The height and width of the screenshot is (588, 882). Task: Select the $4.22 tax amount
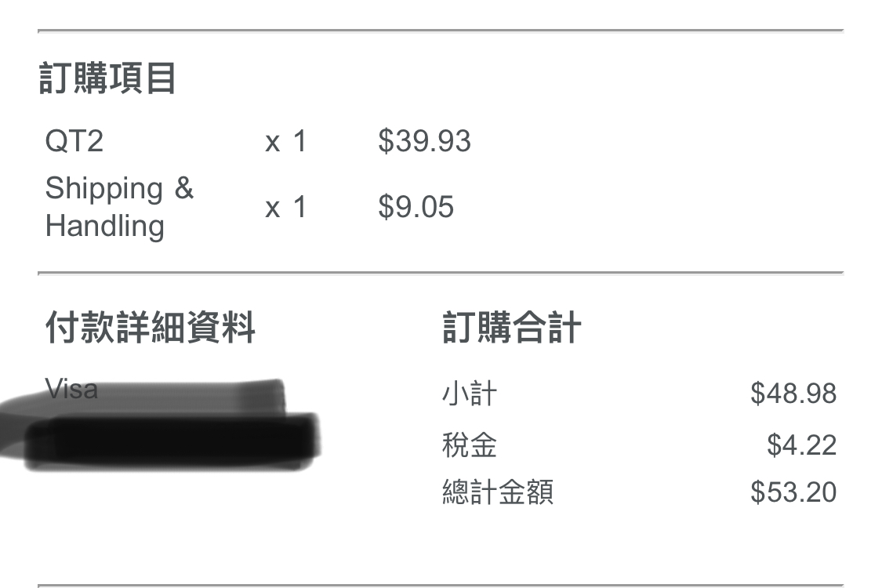pyautogui.click(x=801, y=445)
